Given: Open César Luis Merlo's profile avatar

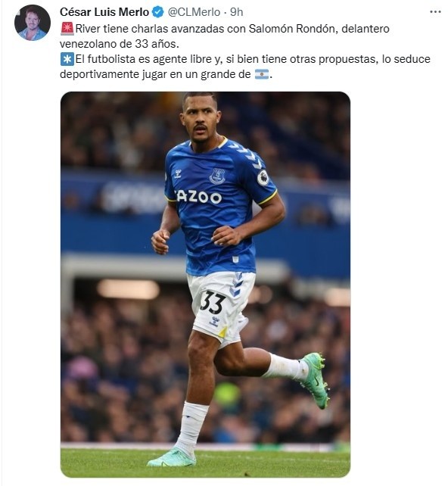Looking at the screenshot, I should pos(33,23).
